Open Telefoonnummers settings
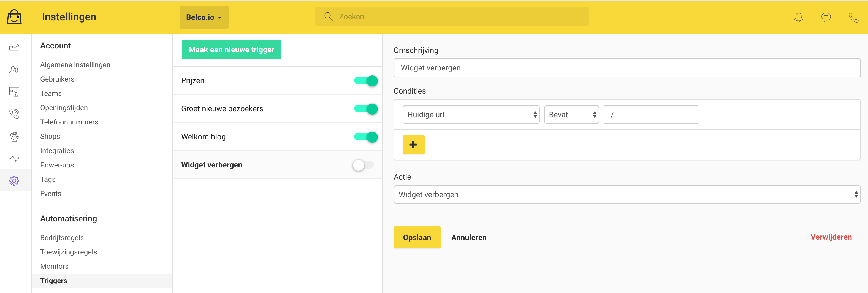868x293 pixels. click(x=69, y=122)
